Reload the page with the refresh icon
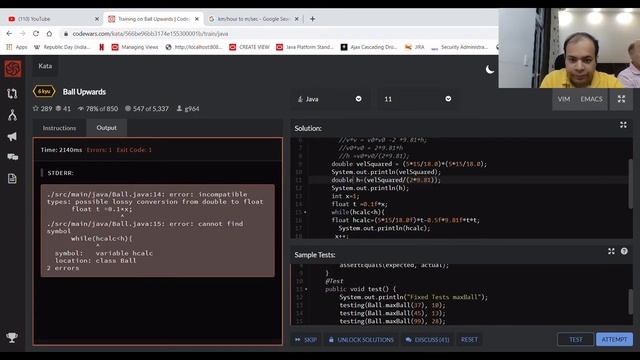This screenshot has height=360, width=640. click(x=36, y=33)
